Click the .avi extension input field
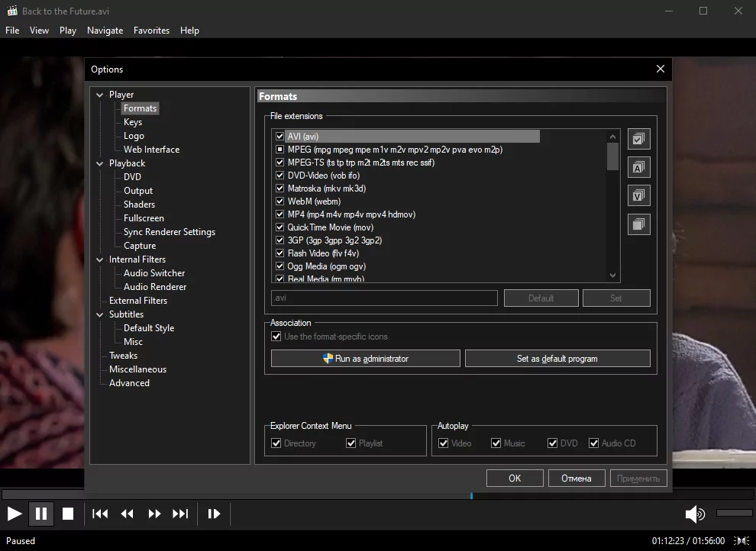Image resolution: width=756 pixels, height=551 pixels. click(384, 298)
